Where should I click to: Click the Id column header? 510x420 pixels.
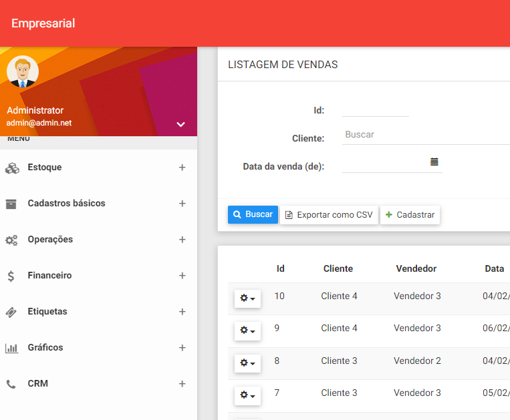(x=280, y=268)
